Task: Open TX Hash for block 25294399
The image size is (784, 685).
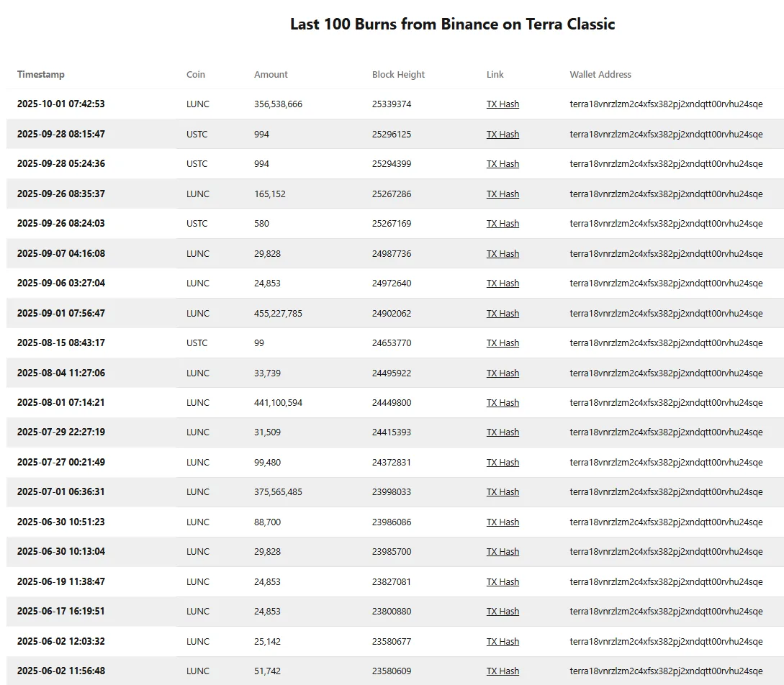Action: coord(503,164)
